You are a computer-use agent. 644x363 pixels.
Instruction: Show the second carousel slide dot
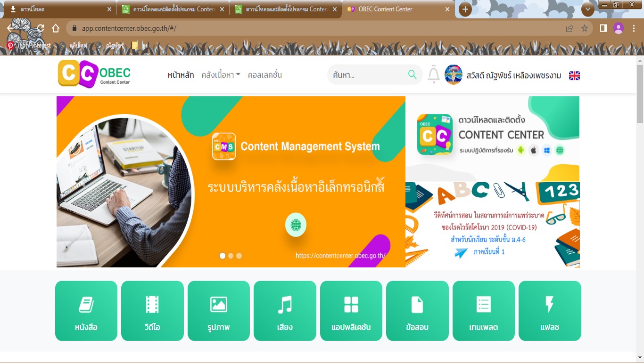(231, 256)
